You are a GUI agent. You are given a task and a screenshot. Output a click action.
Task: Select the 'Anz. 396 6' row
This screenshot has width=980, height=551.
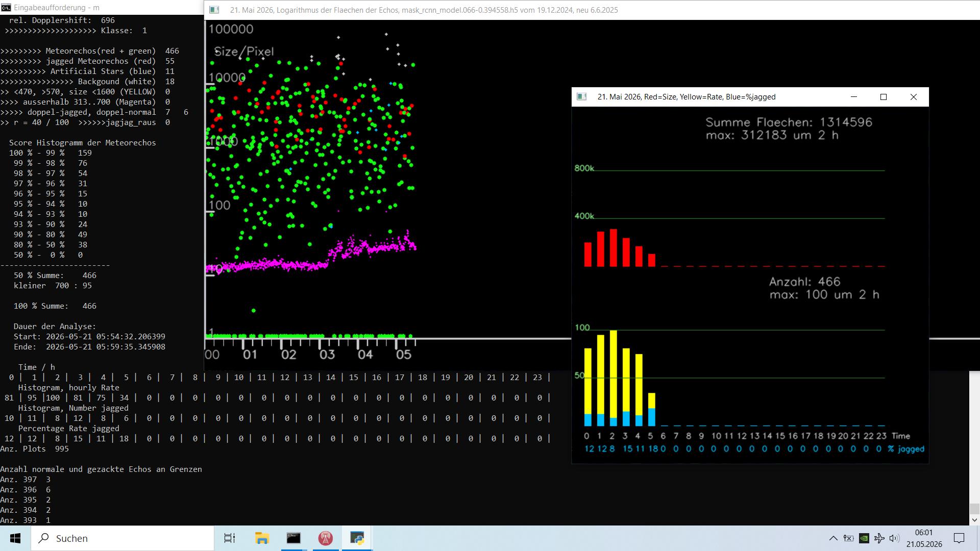[x=25, y=490]
